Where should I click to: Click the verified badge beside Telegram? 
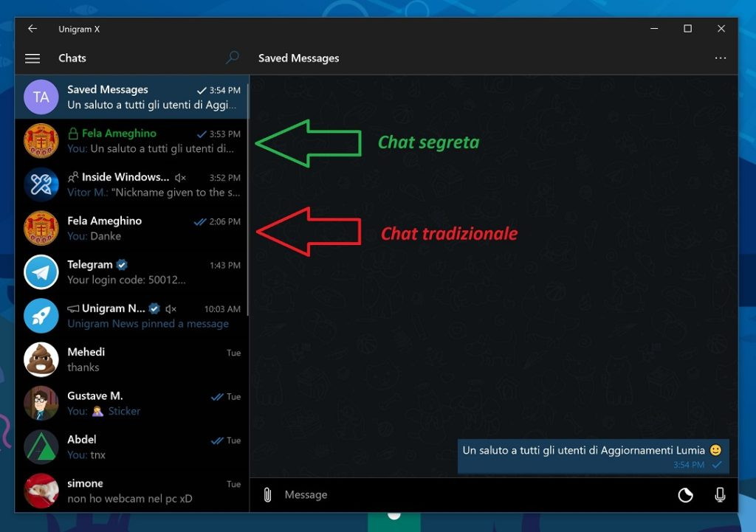click(122, 265)
